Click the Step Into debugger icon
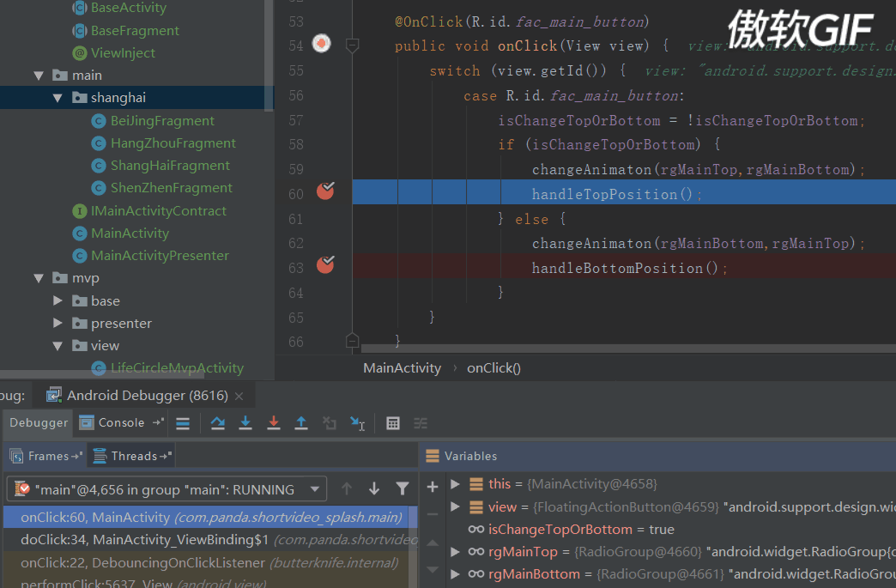Screen dimensions: 896x588 (245, 422)
